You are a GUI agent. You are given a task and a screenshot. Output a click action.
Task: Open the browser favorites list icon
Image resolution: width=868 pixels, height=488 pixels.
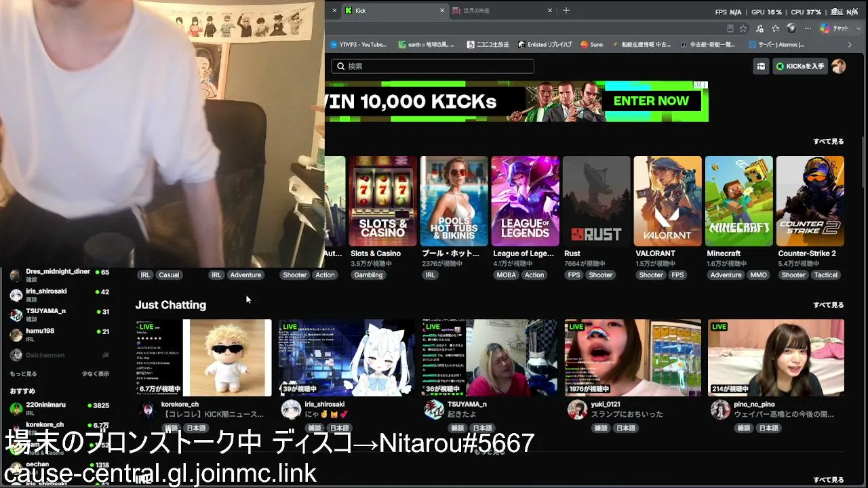(775, 28)
